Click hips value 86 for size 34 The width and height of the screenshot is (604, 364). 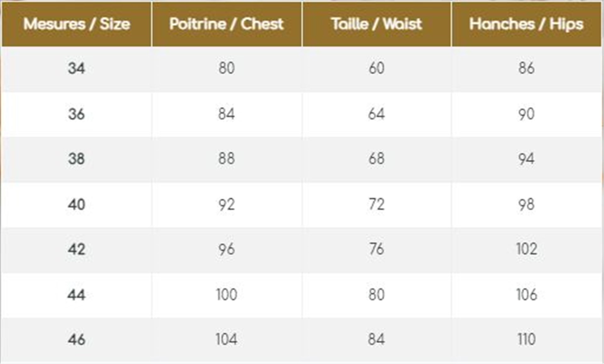526,68
